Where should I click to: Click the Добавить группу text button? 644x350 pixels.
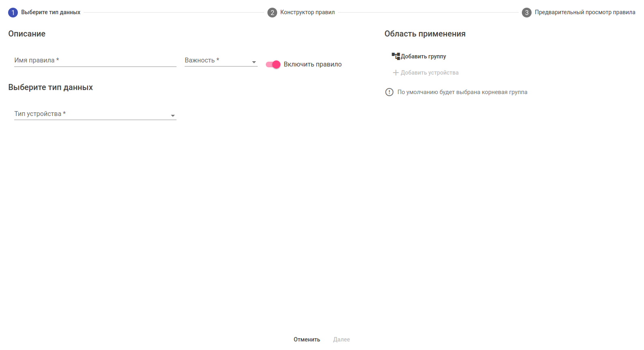click(x=423, y=56)
